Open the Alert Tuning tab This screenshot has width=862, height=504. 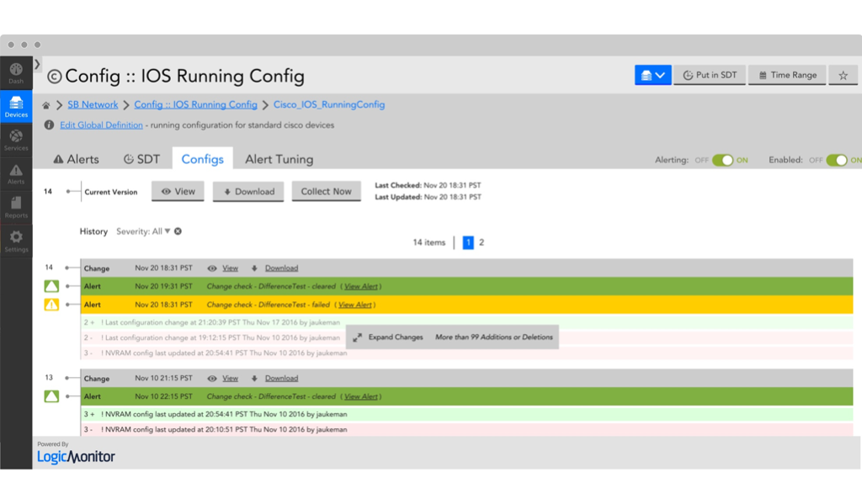coord(279,159)
